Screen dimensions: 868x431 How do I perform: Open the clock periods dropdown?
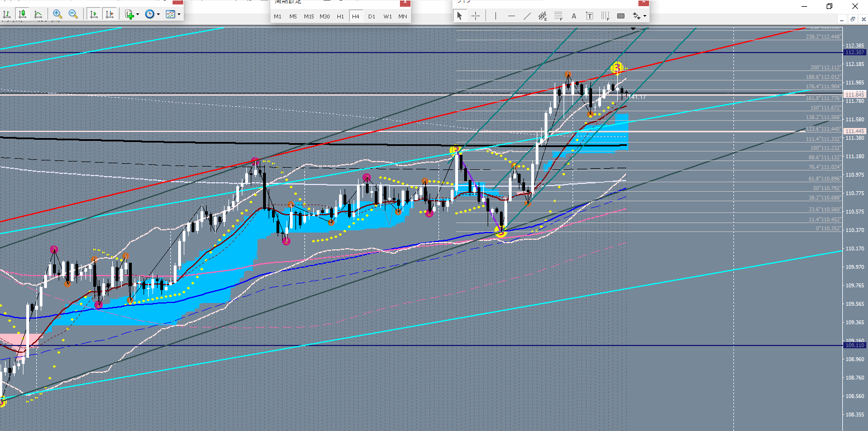pos(159,14)
